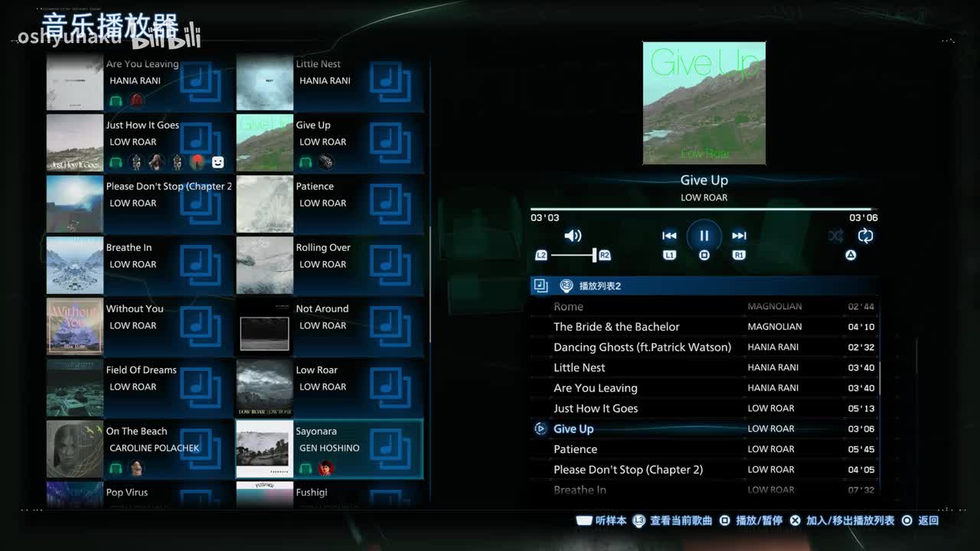Screen dimensions: 980x551
Task: Click the headphones icon on Are You Leaving tile
Action: tap(116, 100)
